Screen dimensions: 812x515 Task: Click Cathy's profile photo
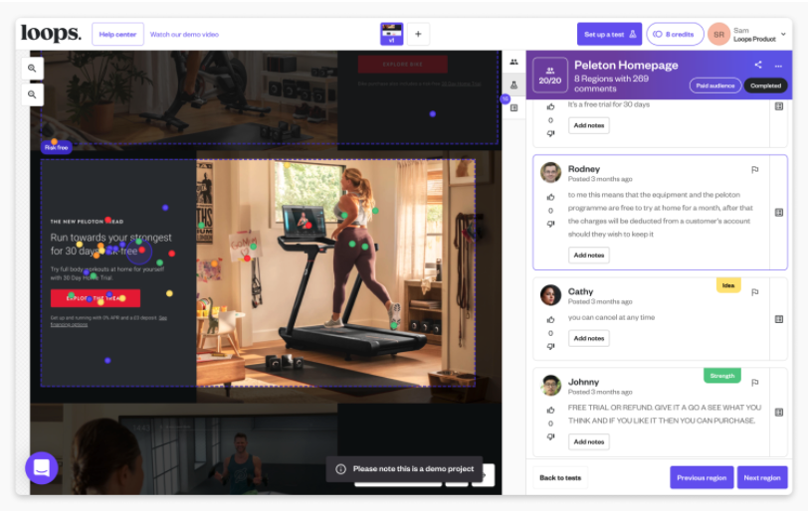tap(550, 295)
